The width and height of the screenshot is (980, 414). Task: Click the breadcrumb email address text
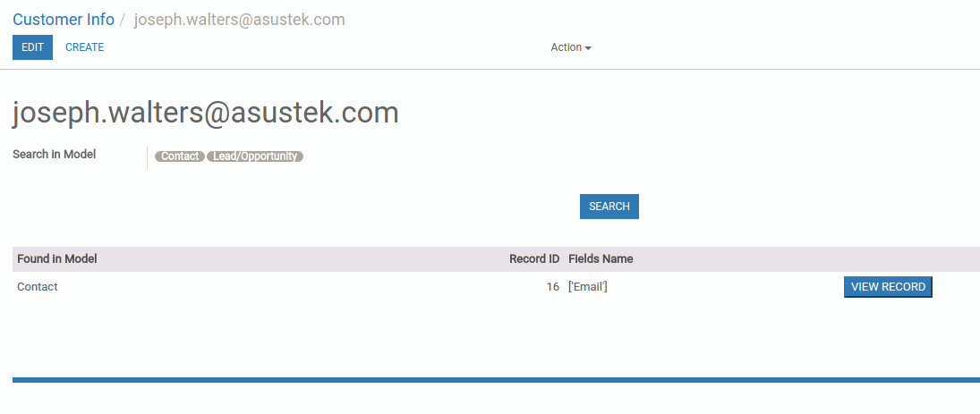pos(239,20)
